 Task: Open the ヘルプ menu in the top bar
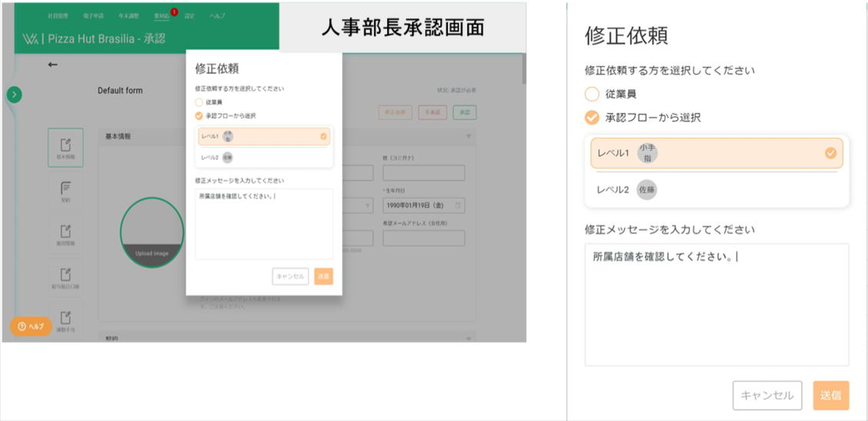coord(217,16)
